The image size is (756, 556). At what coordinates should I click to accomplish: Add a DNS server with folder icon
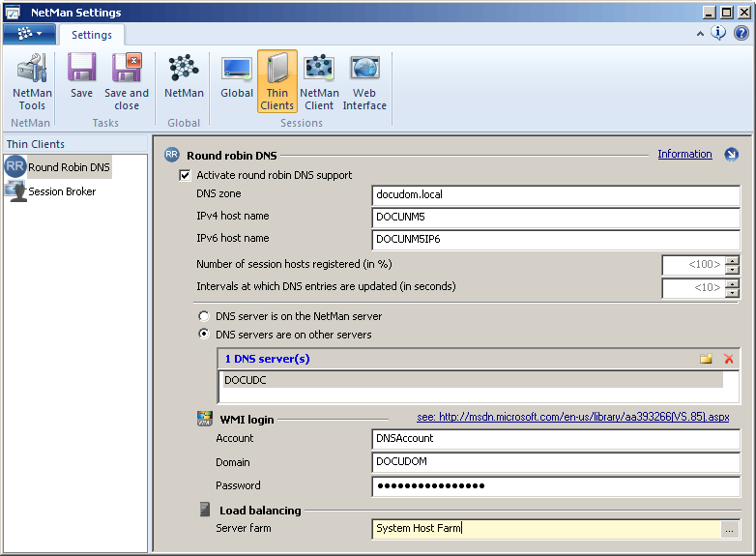706,359
